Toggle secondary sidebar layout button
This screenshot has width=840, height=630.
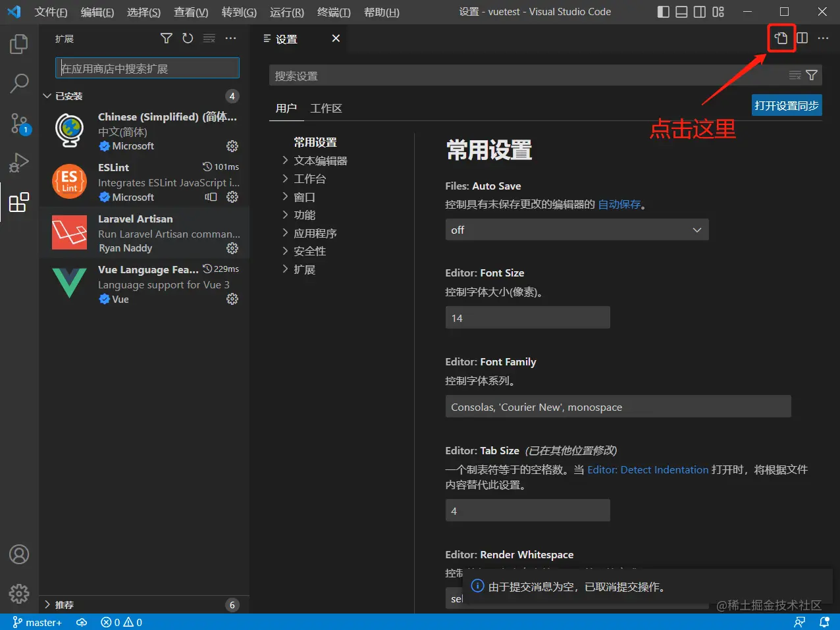pyautogui.click(x=700, y=12)
